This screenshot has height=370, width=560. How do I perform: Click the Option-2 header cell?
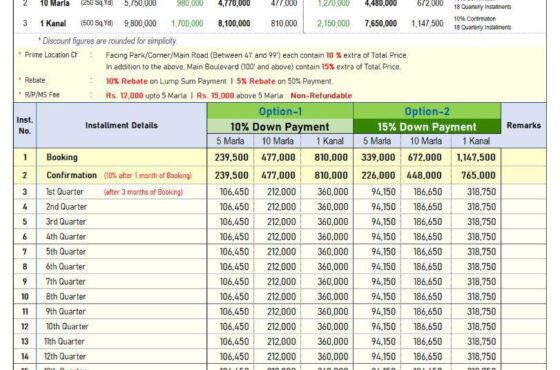coord(427,111)
